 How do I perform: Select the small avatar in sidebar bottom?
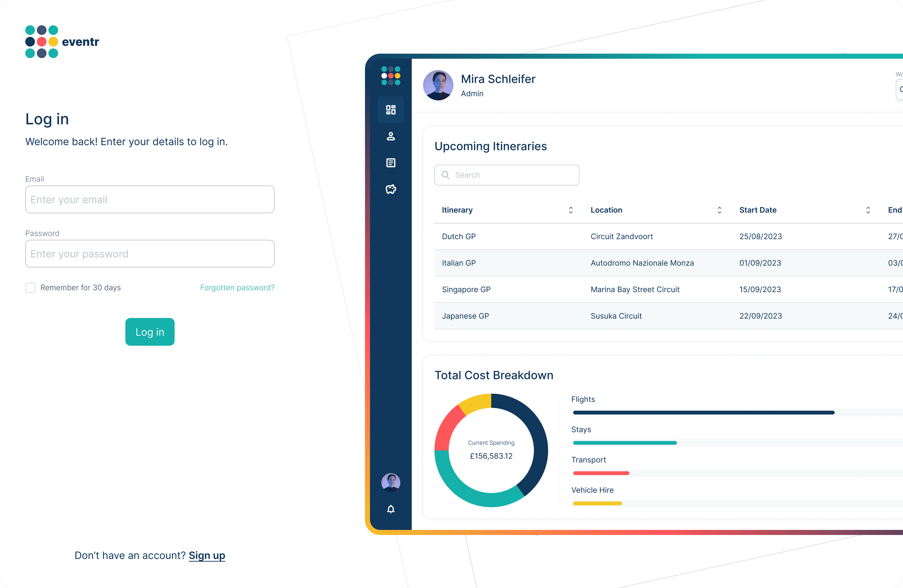click(390, 482)
